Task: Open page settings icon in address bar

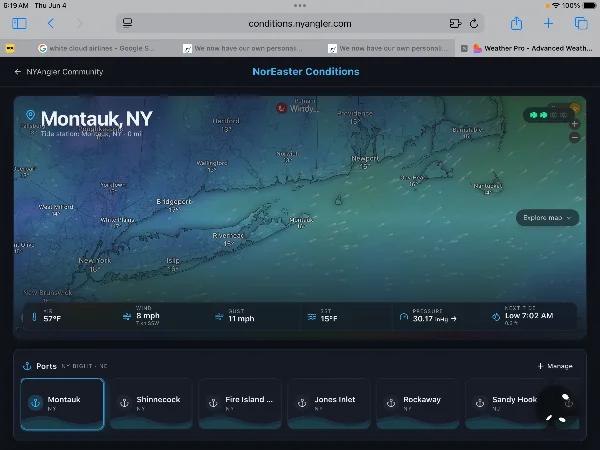Action: 127,23
